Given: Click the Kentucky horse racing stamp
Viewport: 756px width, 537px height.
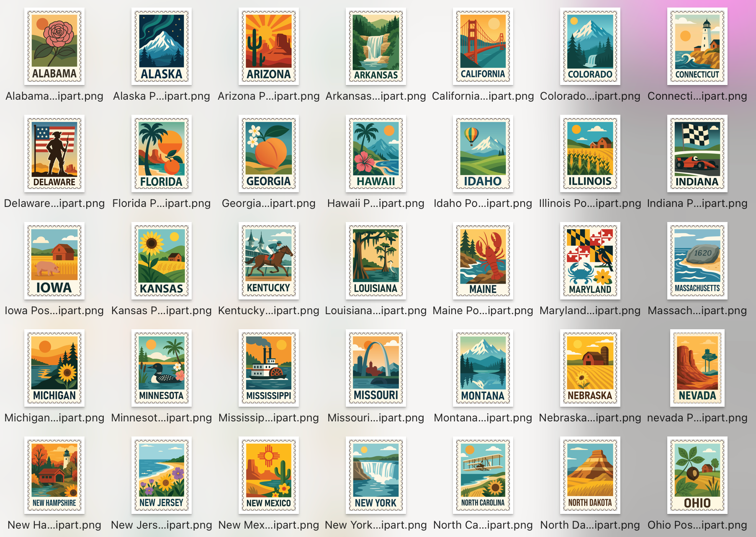Looking at the screenshot, I should point(269,261).
